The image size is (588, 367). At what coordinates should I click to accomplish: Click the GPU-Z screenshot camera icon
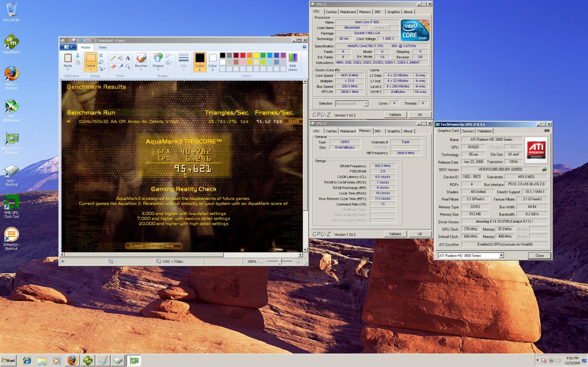pos(547,131)
